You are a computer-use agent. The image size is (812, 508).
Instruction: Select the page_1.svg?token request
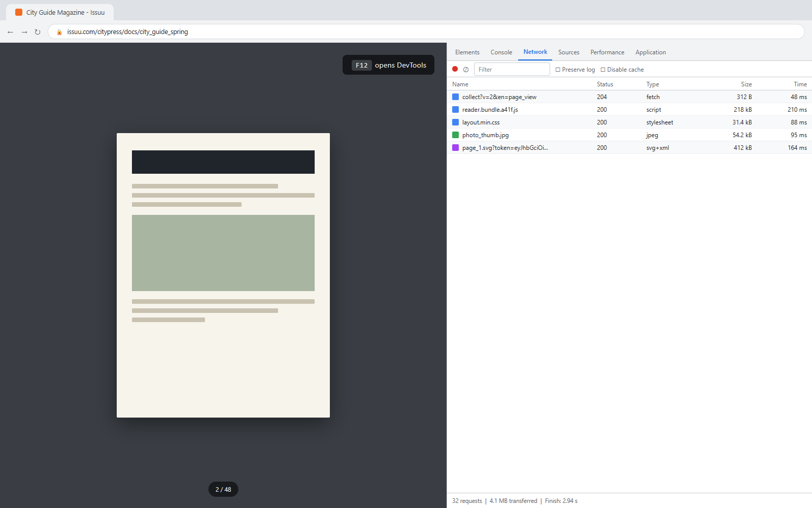[x=629, y=148]
